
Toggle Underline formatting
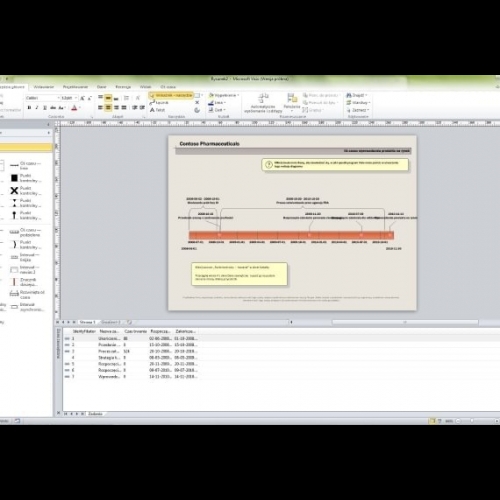point(45,108)
